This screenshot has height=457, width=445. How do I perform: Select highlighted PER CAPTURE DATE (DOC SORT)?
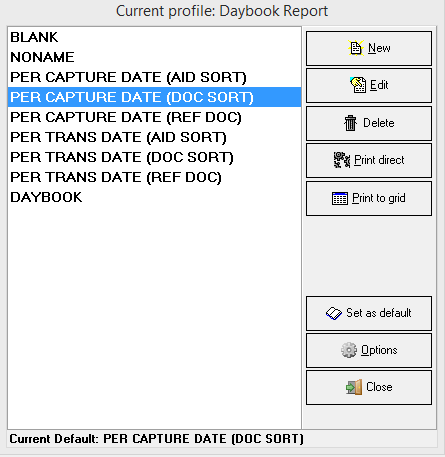(x=154, y=97)
